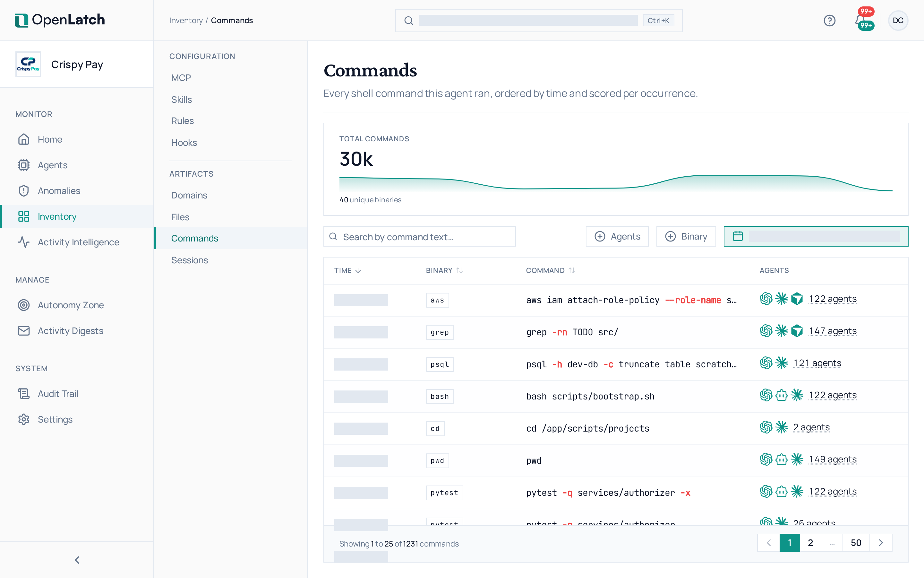The image size is (924, 578).
Task: Click the Inventory grid icon
Action: (24, 216)
